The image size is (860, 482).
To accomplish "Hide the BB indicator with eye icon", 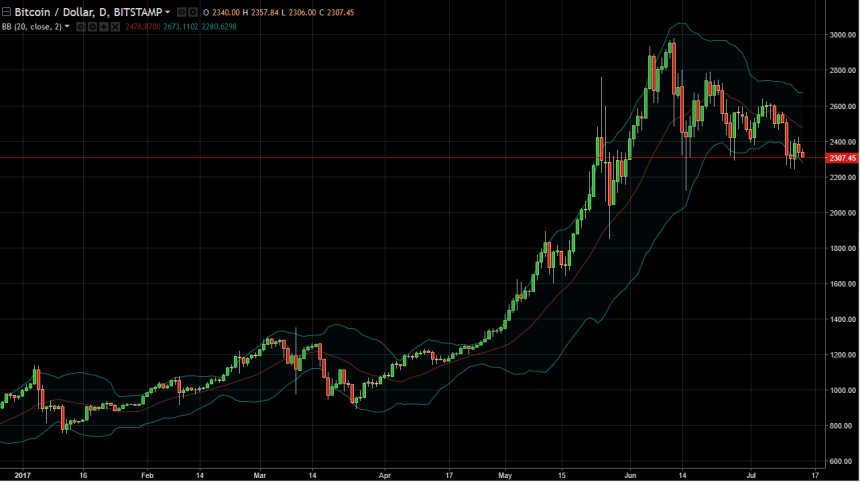I will [x=81, y=26].
